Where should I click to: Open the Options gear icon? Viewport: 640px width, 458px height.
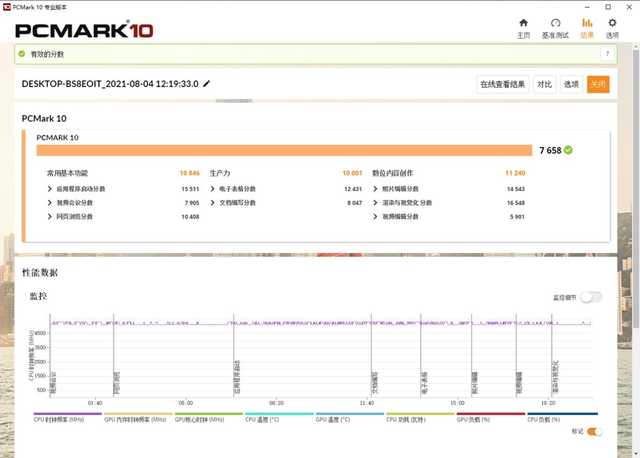pyautogui.click(x=612, y=23)
